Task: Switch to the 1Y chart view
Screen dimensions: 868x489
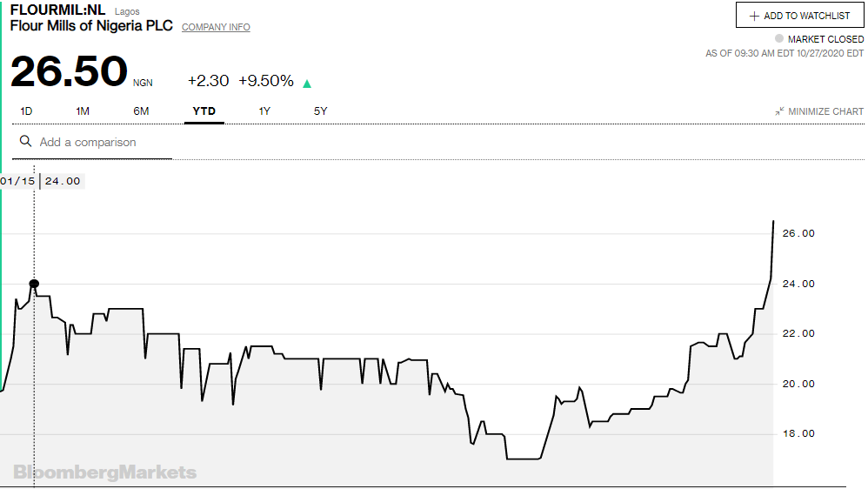Action: pyautogui.click(x=264, y=111)
